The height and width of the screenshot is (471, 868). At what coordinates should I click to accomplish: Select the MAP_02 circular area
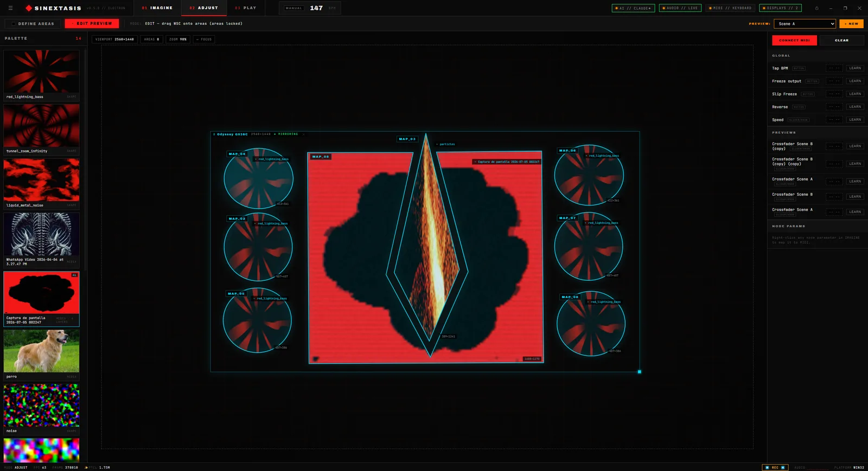[x=258, y=247]
